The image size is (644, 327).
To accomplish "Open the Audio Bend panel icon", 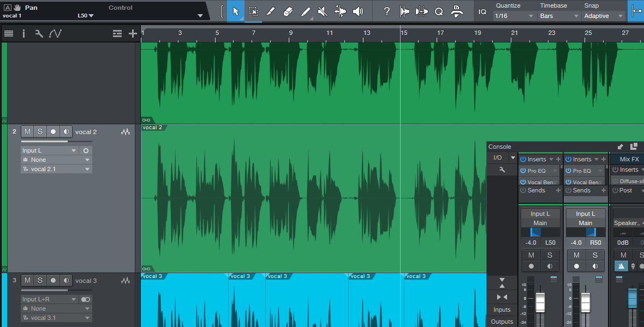I will [421, 11].
